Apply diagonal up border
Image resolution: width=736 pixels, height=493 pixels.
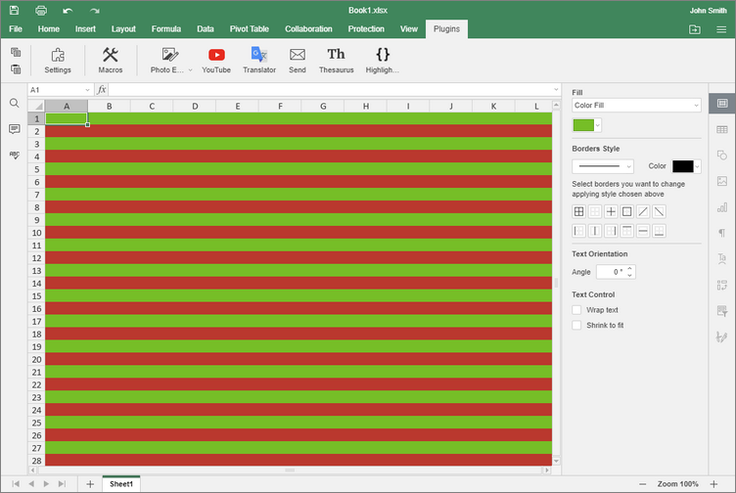(x=643, y=212)
